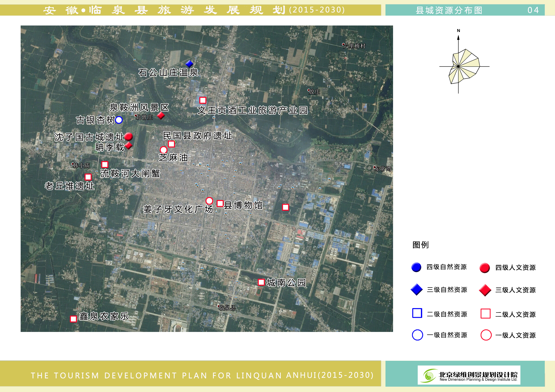Image resolution: width=555 pixels, height=392 pixels.
Task: Click page number 04 in the header
Action: pyautogui.click(x=533, y=10)
